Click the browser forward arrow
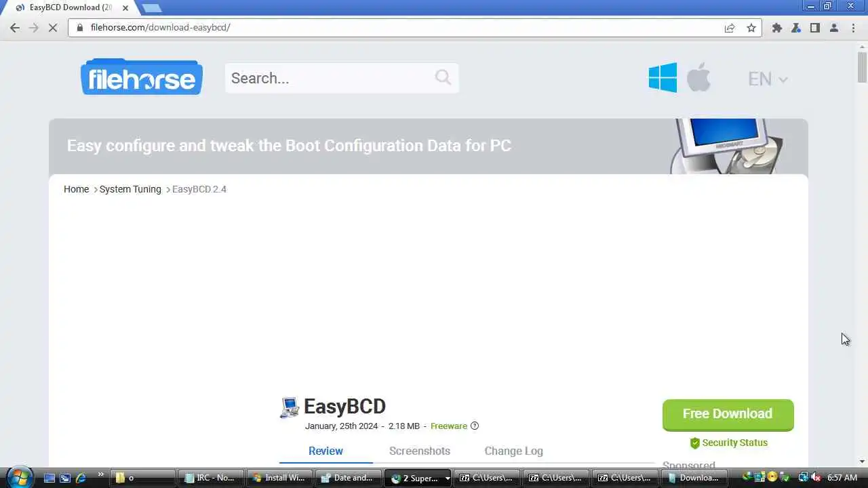Screen dimensions: 868x488 point(34,28)
